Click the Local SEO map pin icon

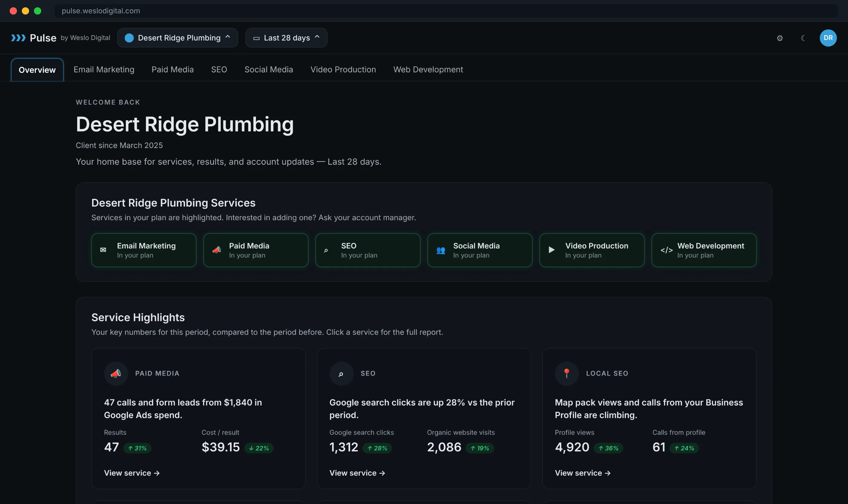[x=566, y=373]
